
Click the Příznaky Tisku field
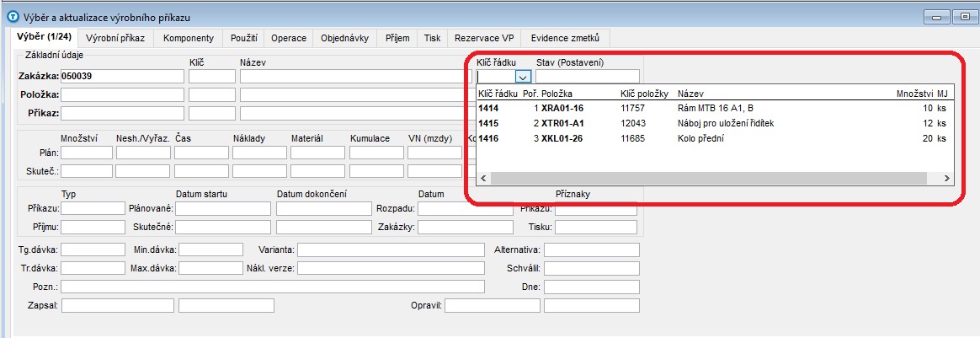pos(595,228)
